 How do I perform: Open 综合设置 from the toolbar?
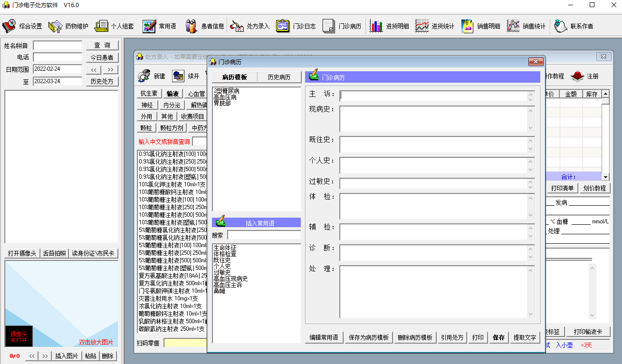22,26
